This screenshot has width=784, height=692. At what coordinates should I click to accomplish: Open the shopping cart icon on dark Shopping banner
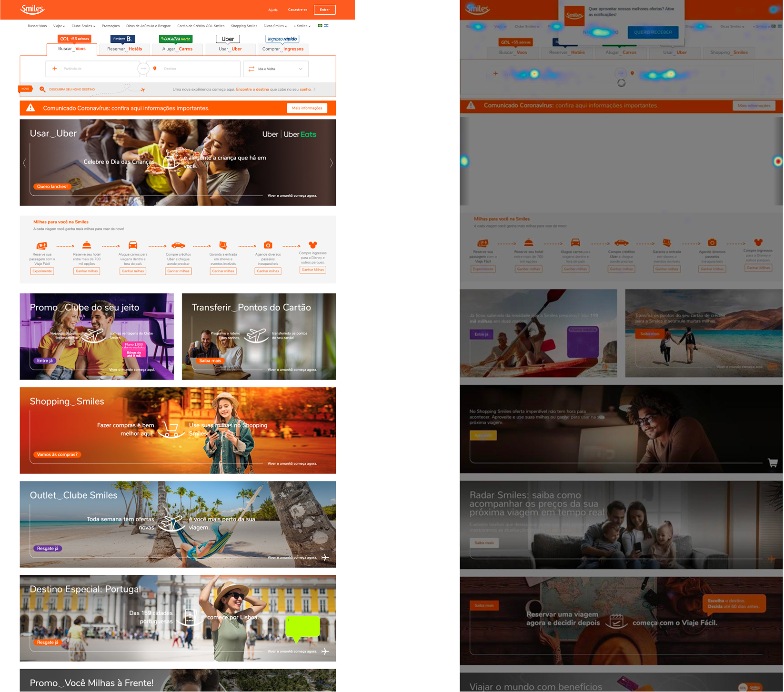(x=773, y=462)
